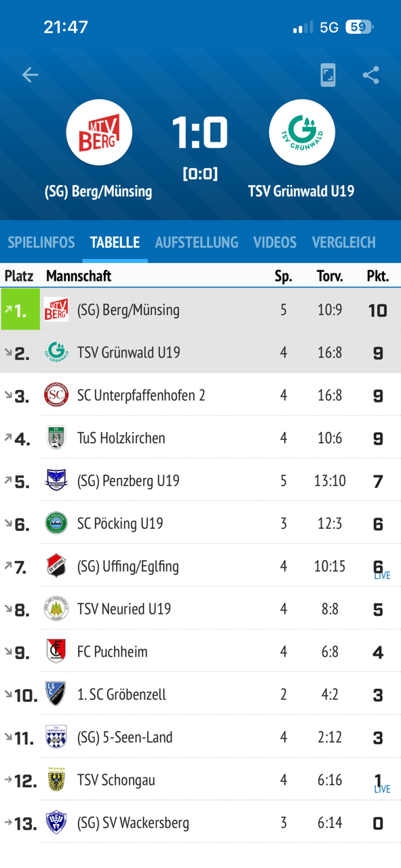Screen dimensions: 401x868
Task: Open the SC Unterpfaffenhofen 2 crest
Action: coord(56,395)
